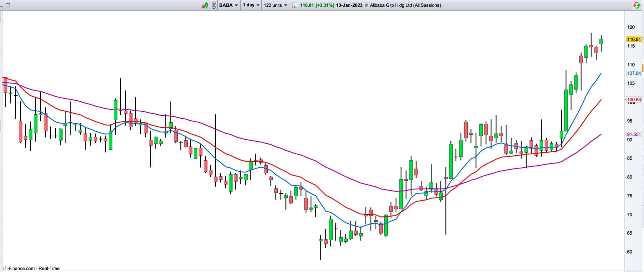Click the grey session status dot
644x272 pixels.
click(x=366, y=5)
